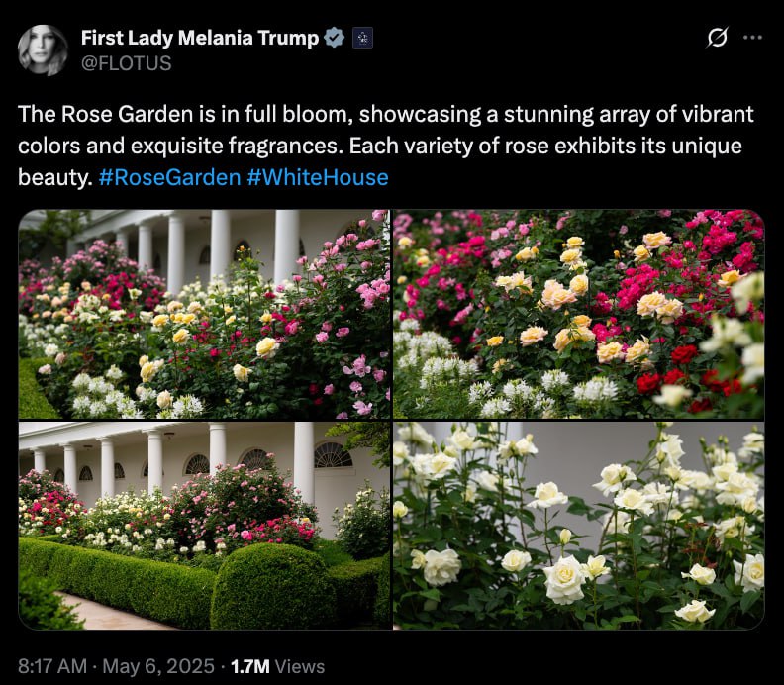Open the #RoseGarden hashtag
This screenshot has height=685, width=784.
169,177
